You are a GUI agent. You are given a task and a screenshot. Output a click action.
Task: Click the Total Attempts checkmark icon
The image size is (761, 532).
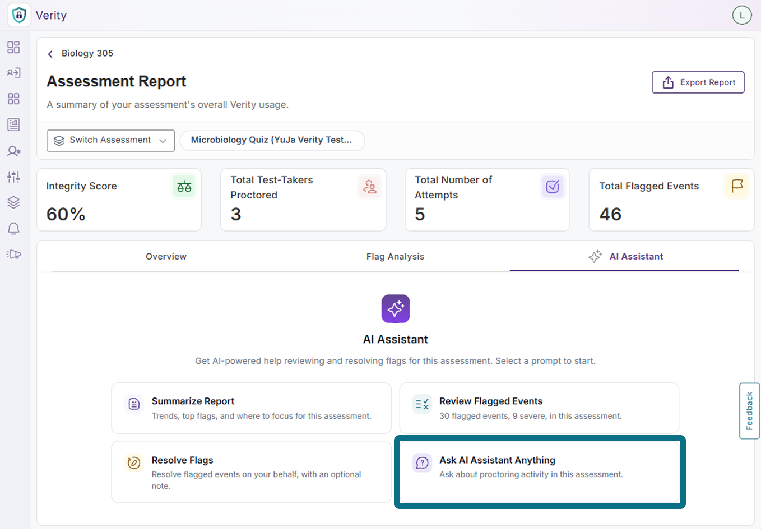tap(553, 187)
